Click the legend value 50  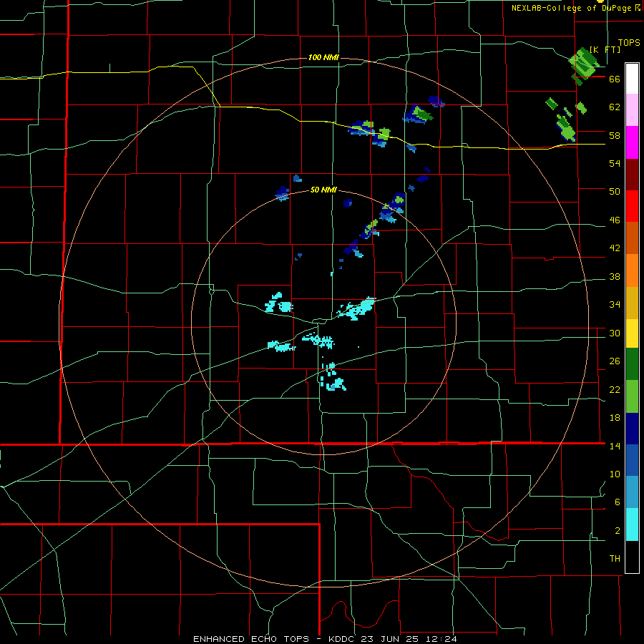(615, 191)
